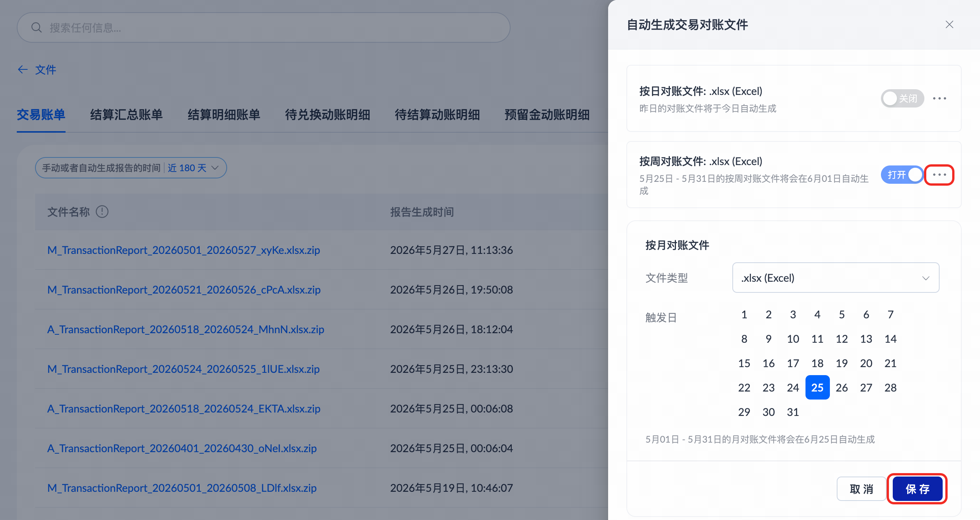The width and height of the screenshot is (980, 520).
Task: Select trigger day 14
Action: coord(890,339)
